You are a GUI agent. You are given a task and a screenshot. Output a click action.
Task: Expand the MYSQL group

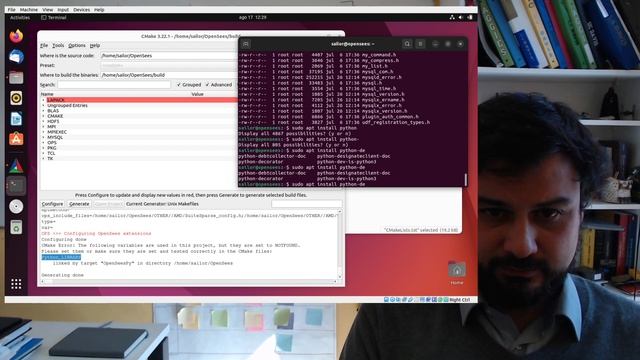click(x=43, y=137)
